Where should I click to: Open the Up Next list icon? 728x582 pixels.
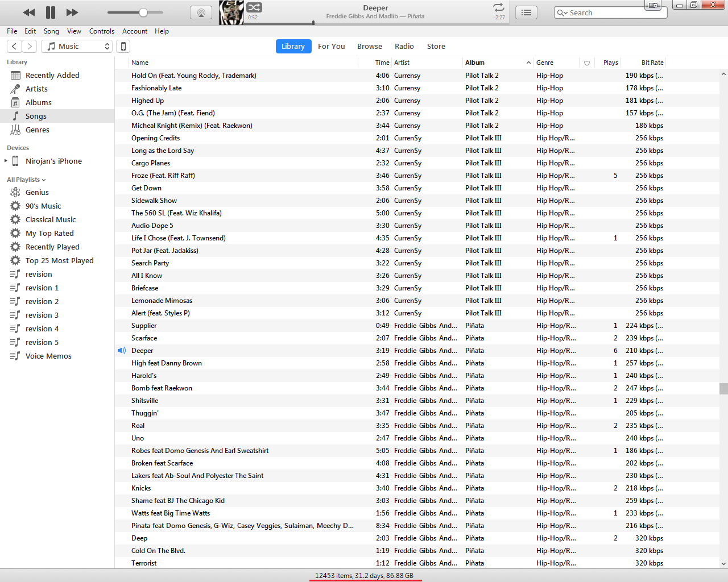[x=526, y=13]
